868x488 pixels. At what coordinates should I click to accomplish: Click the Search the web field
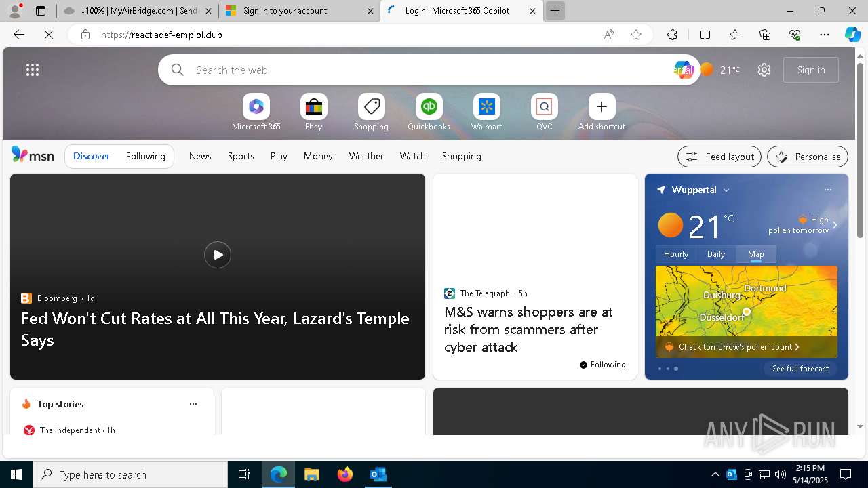pos(429,70)
